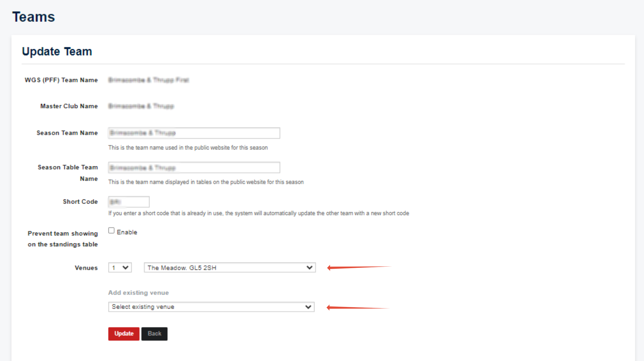Viewport: 644px width, 361px height.
Task: Click the Update Team section title
Action: (57, 52)
